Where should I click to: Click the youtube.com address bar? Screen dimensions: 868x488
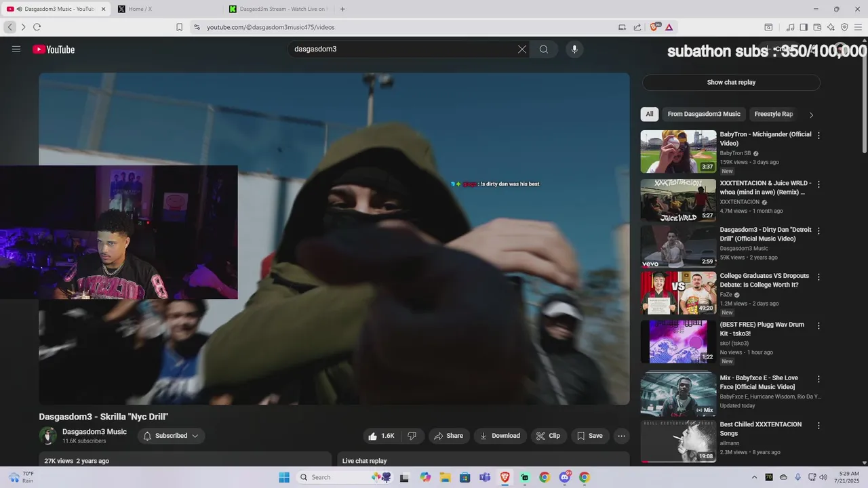tap(407, 27)
